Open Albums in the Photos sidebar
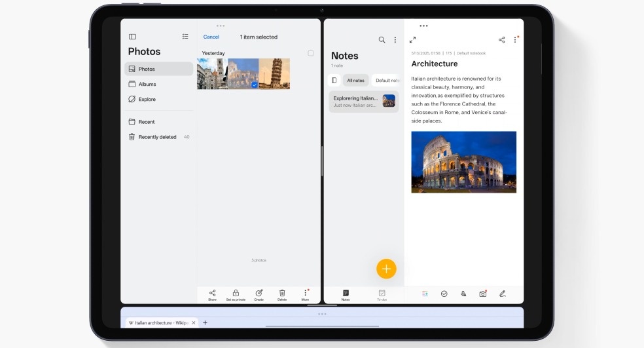The image size is (644, 348). 147,84
